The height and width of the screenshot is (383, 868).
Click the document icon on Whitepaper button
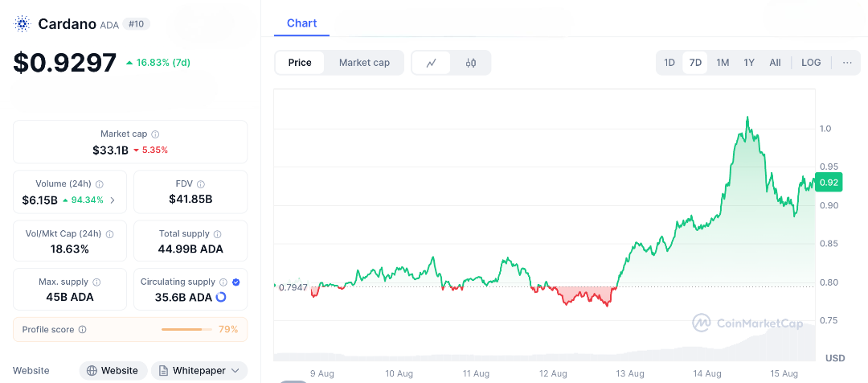[x=163, y=370]
